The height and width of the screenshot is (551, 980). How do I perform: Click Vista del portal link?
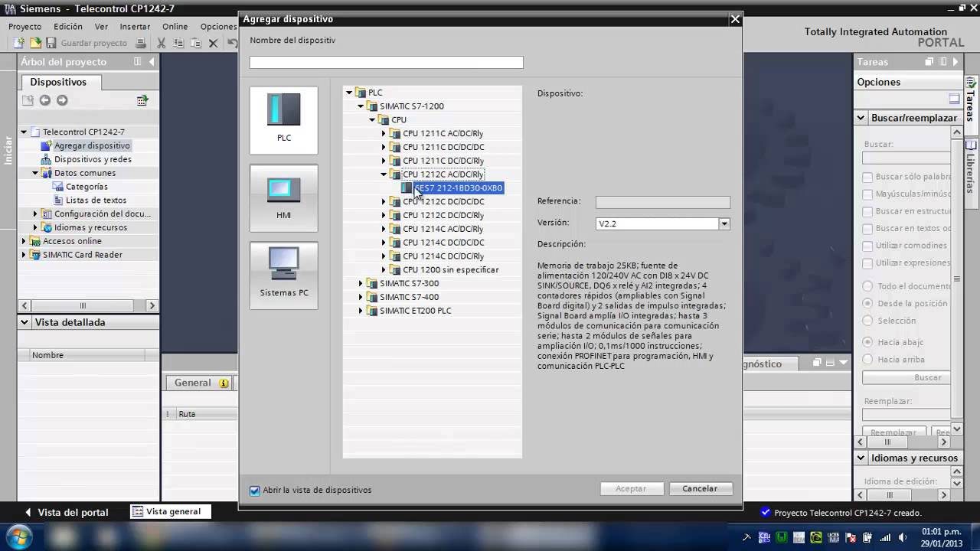coord(66,512)
